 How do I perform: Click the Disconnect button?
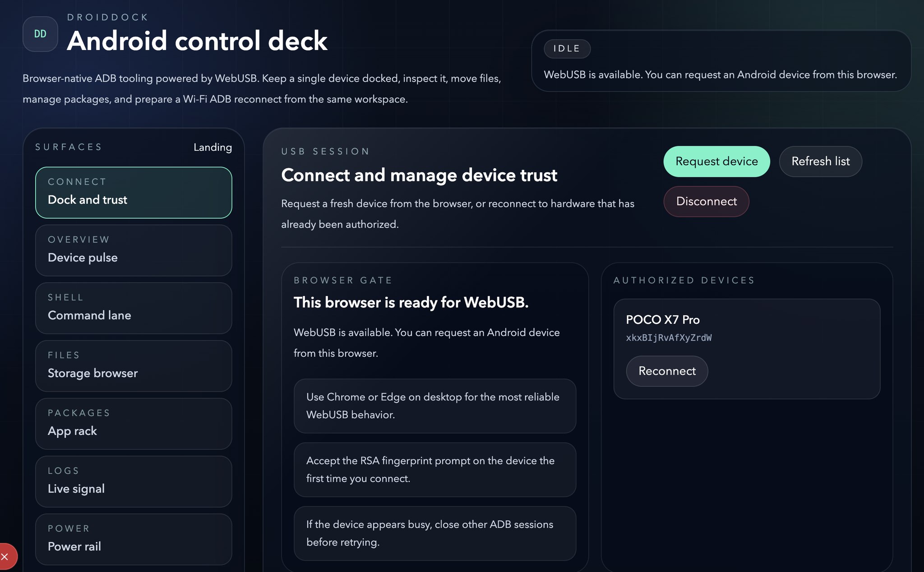pos(706,202)
